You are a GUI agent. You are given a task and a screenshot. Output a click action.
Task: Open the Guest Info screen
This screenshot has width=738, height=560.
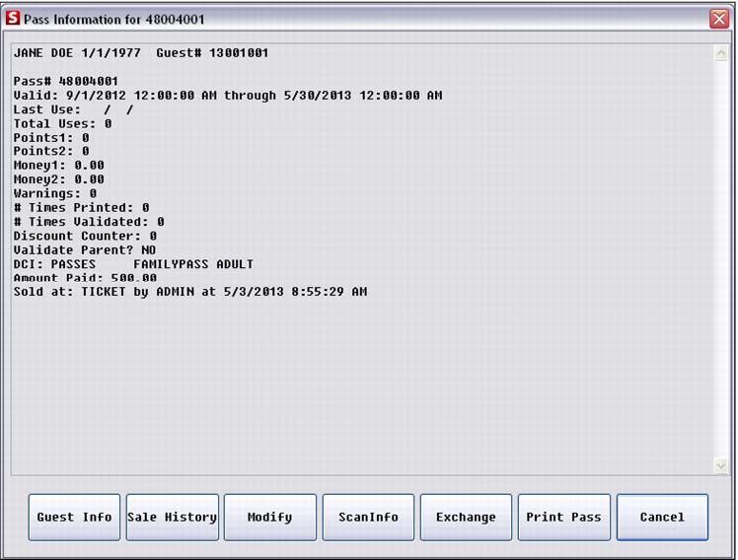(74, 518)
